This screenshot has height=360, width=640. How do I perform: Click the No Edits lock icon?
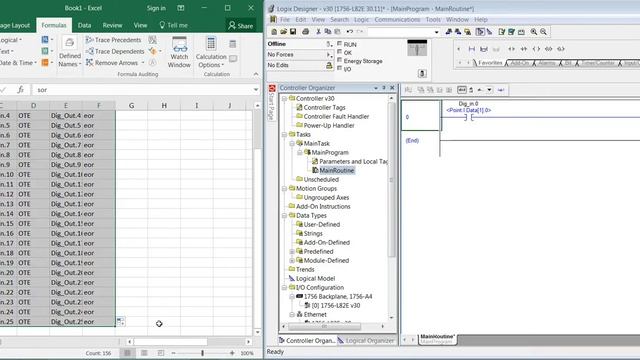pos(329,65)
